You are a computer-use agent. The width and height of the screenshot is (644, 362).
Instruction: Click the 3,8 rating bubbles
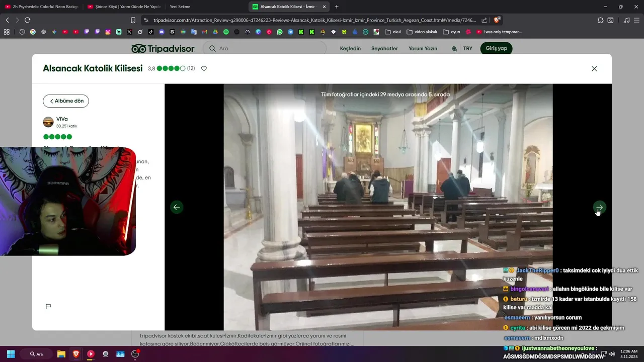click(x=171, y=68)
